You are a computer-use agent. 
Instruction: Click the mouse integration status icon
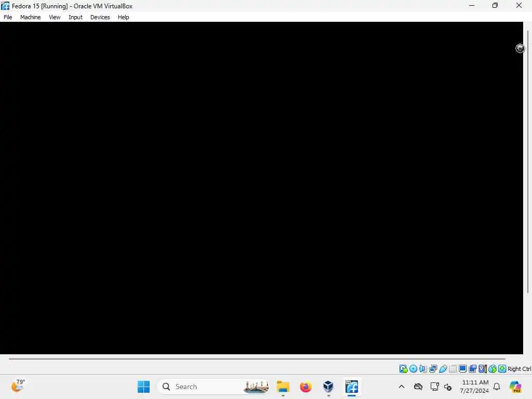tap(493, 369)
